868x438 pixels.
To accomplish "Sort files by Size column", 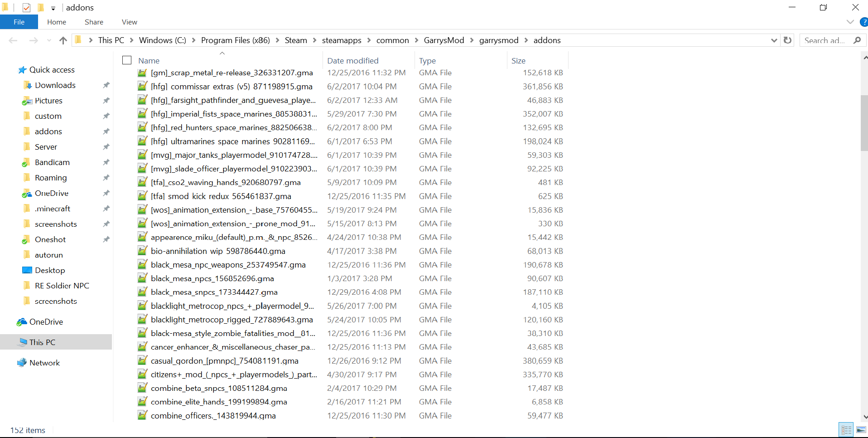I will point(518,61).
